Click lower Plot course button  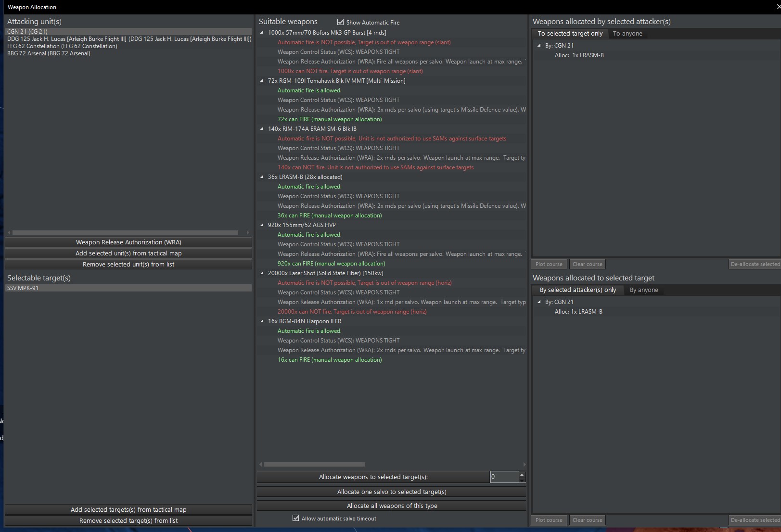(549, 520)
